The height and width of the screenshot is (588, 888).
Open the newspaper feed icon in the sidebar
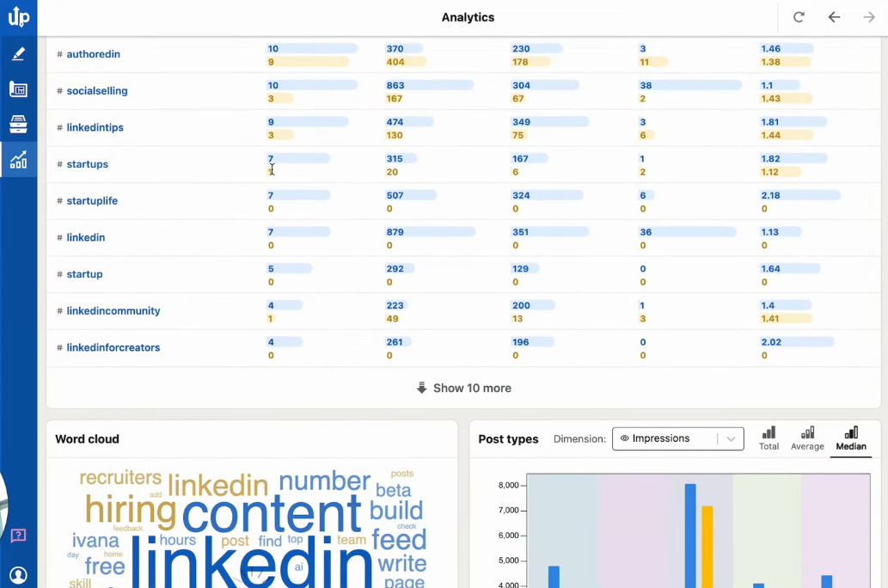click(x=18, y=89)
